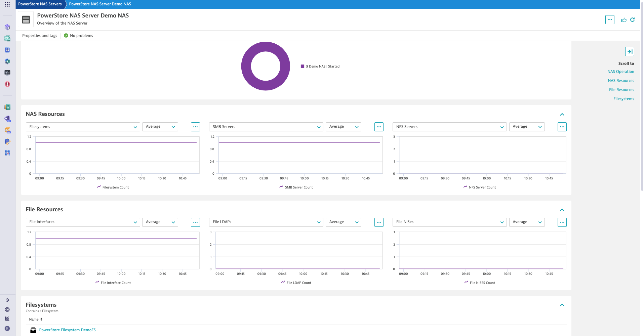Open Average dropdown next to File LDAPs
This screenshot has width=644, height=336.
343,222
